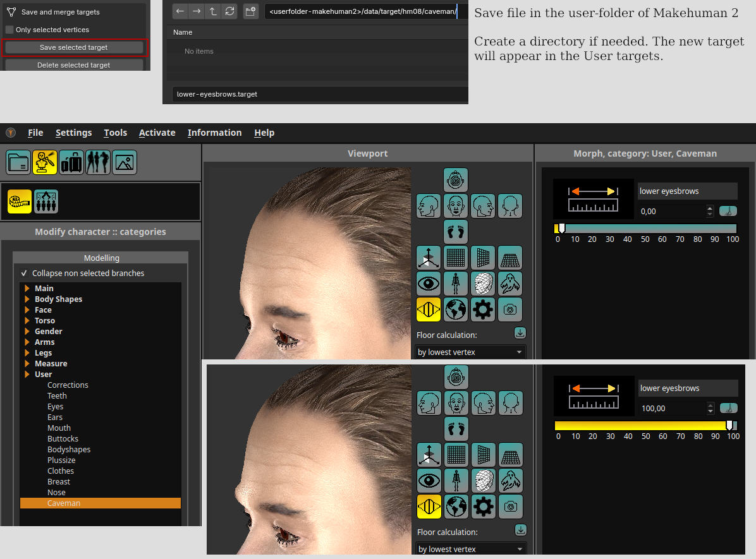This screenshot has width=756, height=559.
Task: Open the Equipment suitcase icon
Action: 71,162
